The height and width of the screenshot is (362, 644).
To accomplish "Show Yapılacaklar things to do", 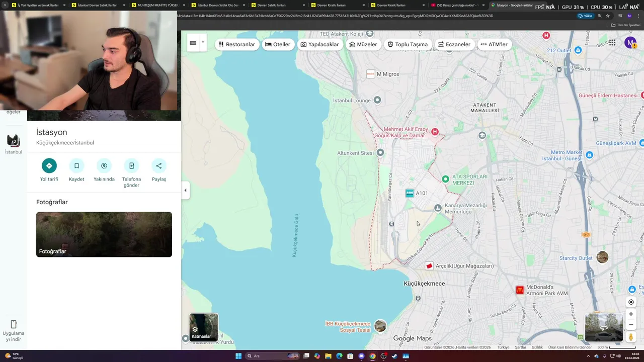I will (x=320, y=44).
